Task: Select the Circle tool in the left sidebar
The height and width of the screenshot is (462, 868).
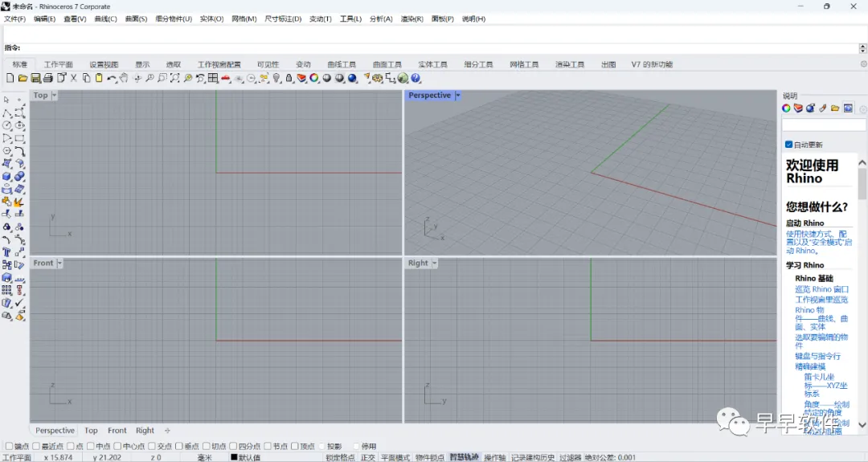Action: pos(6,125)
